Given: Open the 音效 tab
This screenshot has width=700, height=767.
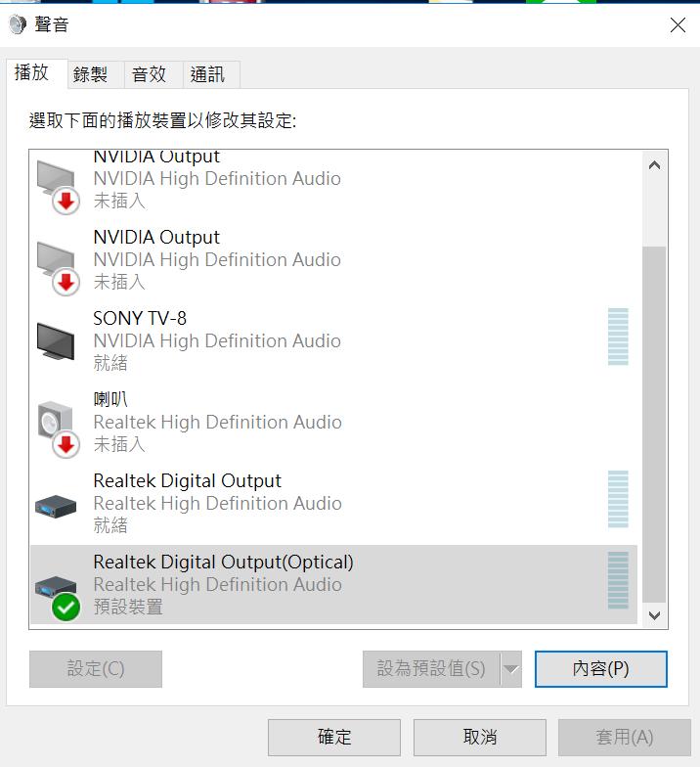Looking at the screenshot, I should [154, 74].
